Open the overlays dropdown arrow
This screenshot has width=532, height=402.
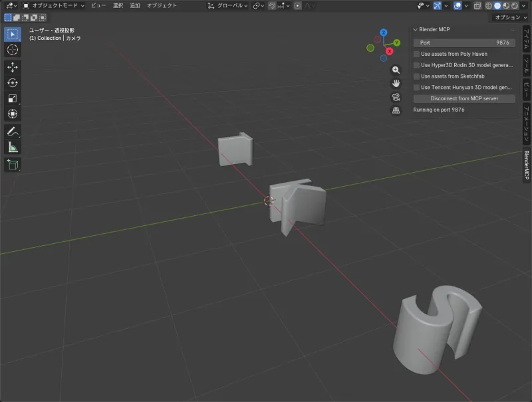pyautogui.click(x=466, y=6)
